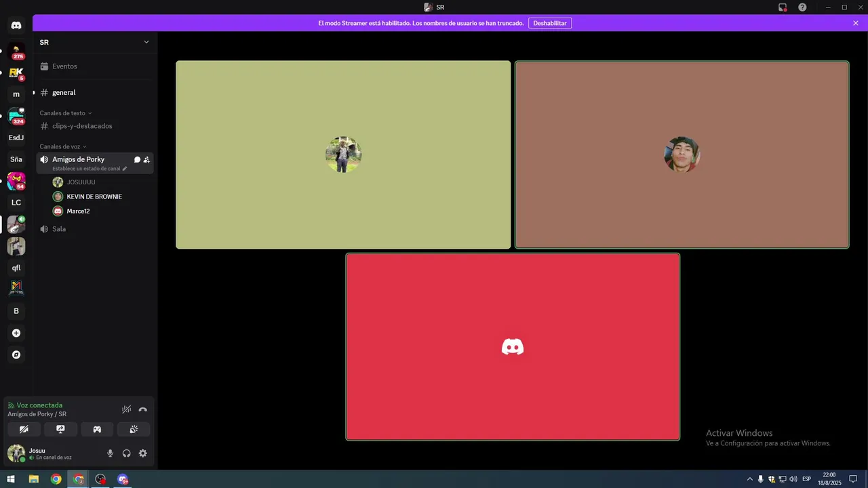The width and height of the screenshot is (868, 488).
Task: Add a server with plus icon
Action: point(16,333)
